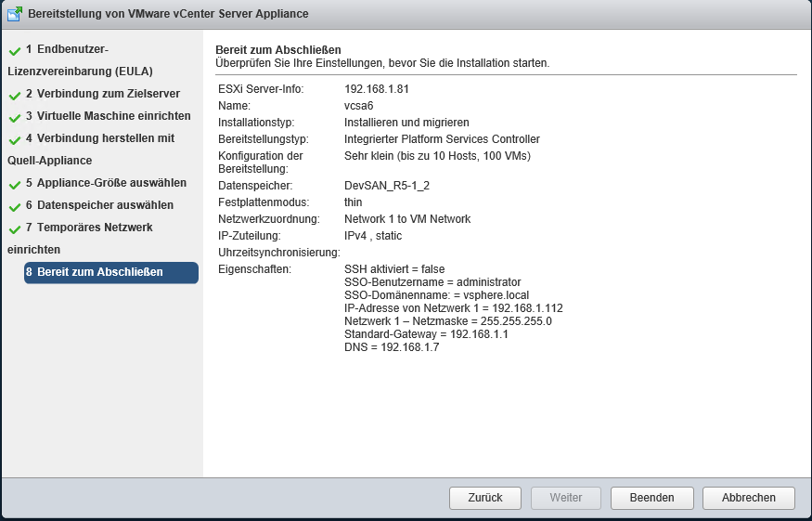Click the Netzwerkzuordnung label
Screen dimensions: 812x521
coord(269,219)
